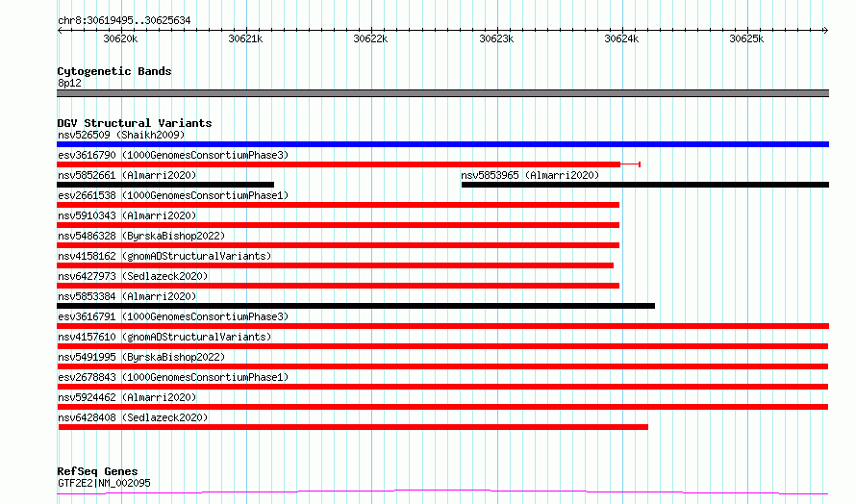Click the red esv3616791 variant bar
The height and width of the screenshot is (504, 856).
442,326
